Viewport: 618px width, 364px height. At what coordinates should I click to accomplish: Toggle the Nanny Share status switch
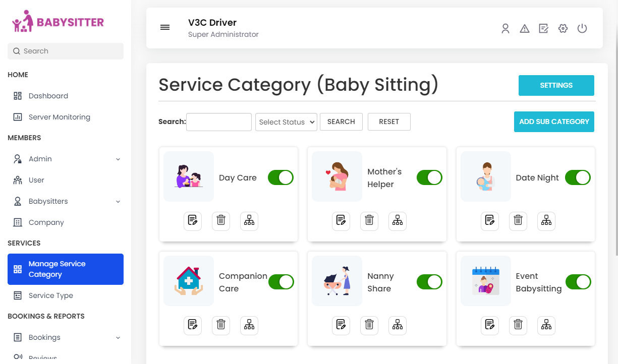point(429,282)
